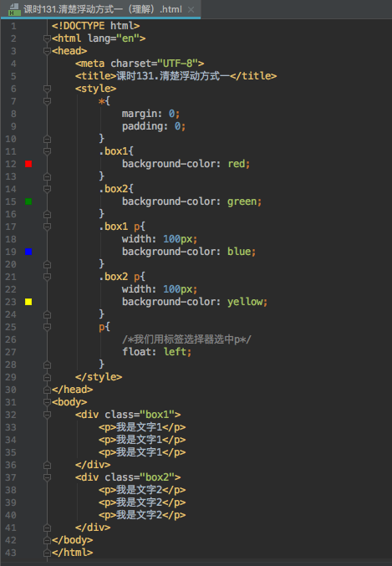Viewport: 392px width, 566px height.
Task: Open the red color swatch on line 12
Action: [x=28, y=164]
